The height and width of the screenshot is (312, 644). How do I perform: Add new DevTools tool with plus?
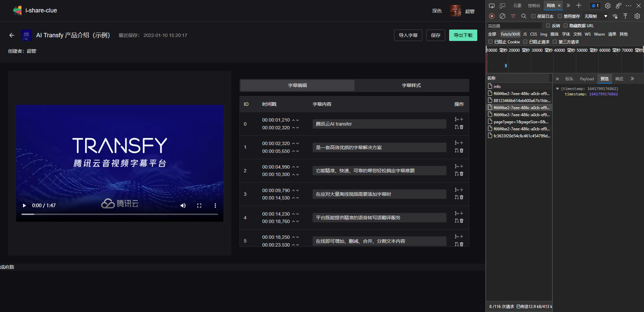pyautogui.click(x=579, y=5)
